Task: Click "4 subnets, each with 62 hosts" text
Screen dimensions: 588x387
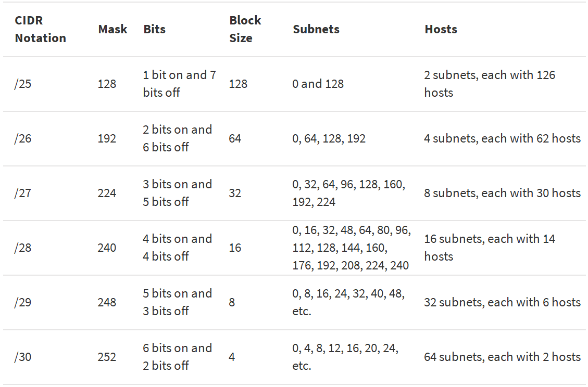Action: point(502,138)
